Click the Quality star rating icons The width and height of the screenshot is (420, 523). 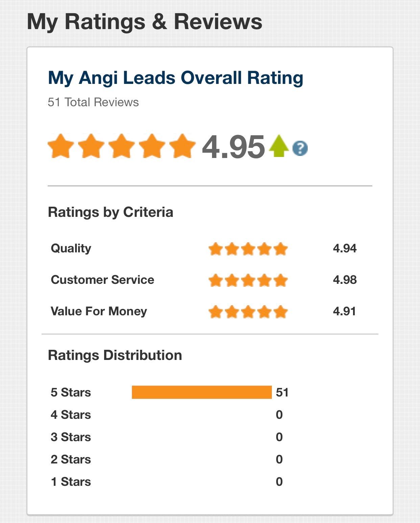coord(248,249)
